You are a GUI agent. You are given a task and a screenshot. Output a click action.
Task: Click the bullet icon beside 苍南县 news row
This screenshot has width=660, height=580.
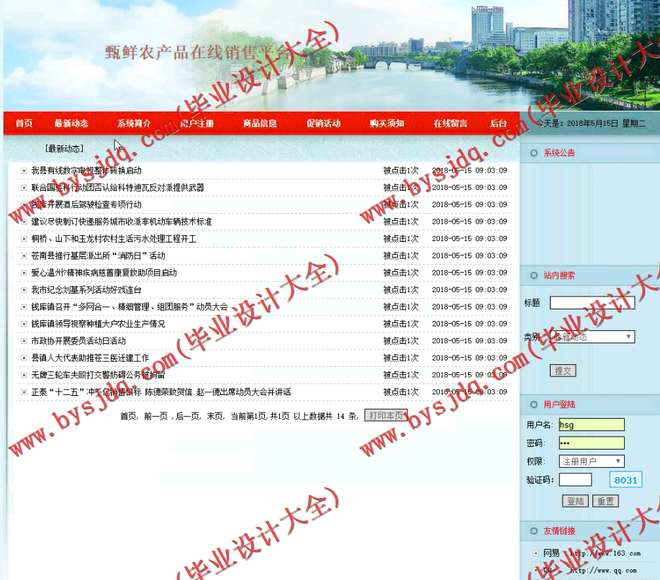[x=24, y=256]
